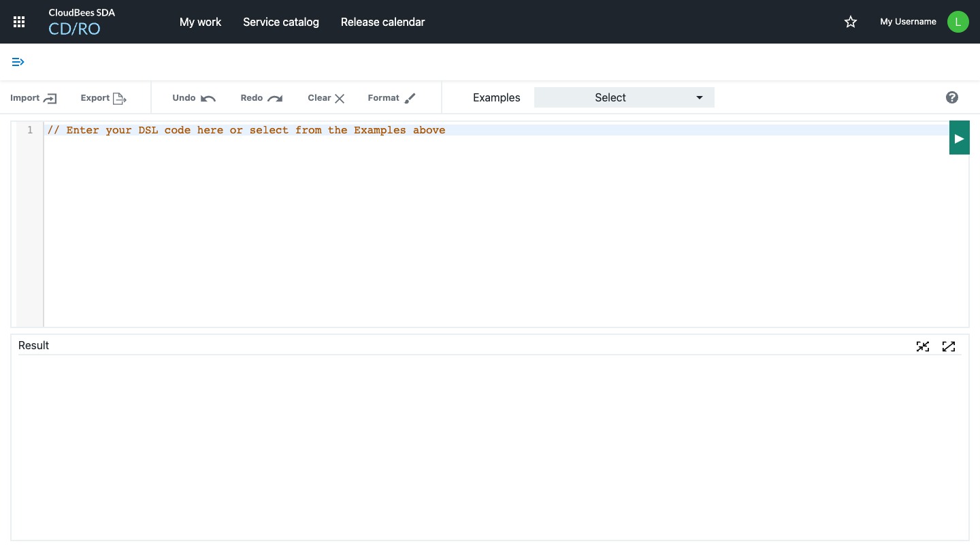
Task: Go to the Service catalog
Action: pos(281,21)
